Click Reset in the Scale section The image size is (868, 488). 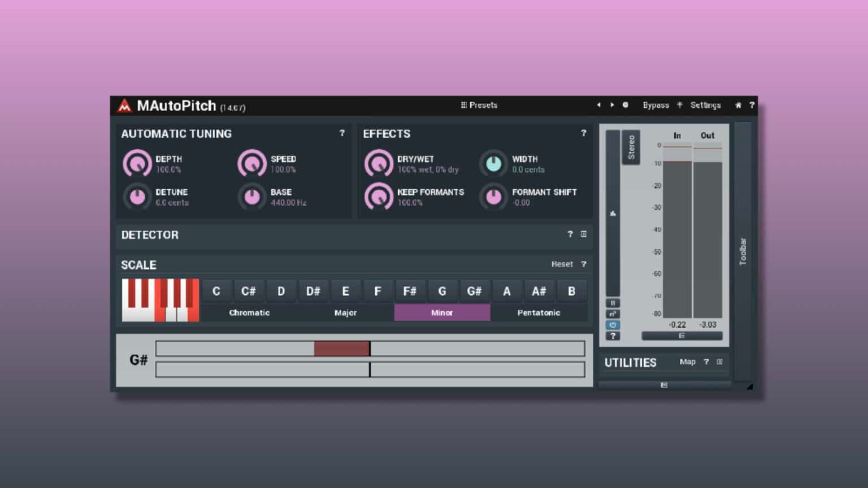pyautogui.click(x=562, y=264)
